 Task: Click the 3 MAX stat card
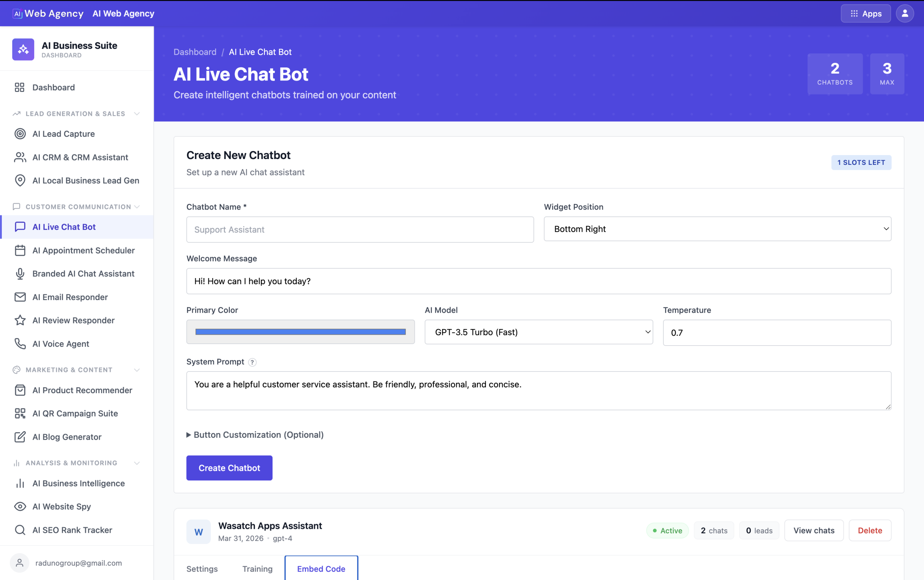[887, 74]
